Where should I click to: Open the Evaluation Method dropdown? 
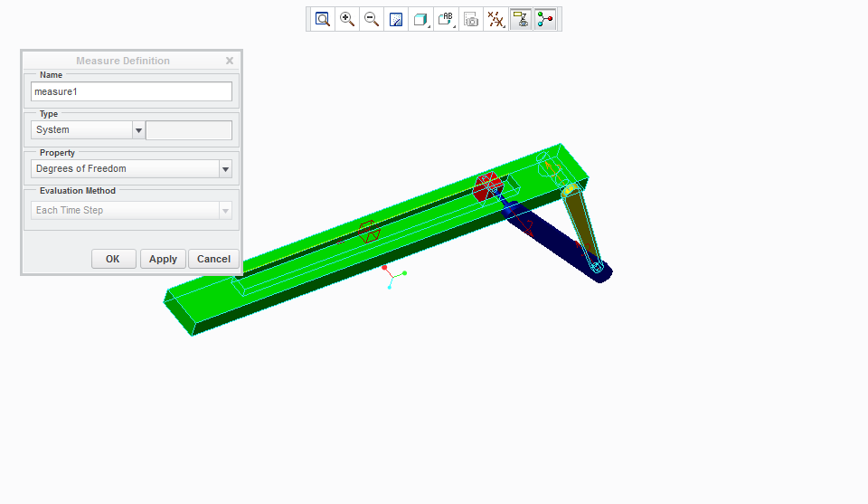(131, 211)
